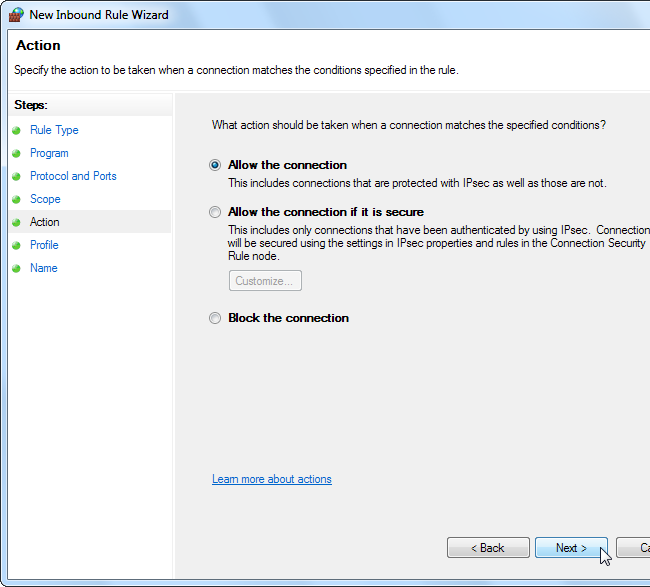Viewport: 650px width, 587px height.
Task: Click green bullet beside Rule Type step
Action: (17, 130)
